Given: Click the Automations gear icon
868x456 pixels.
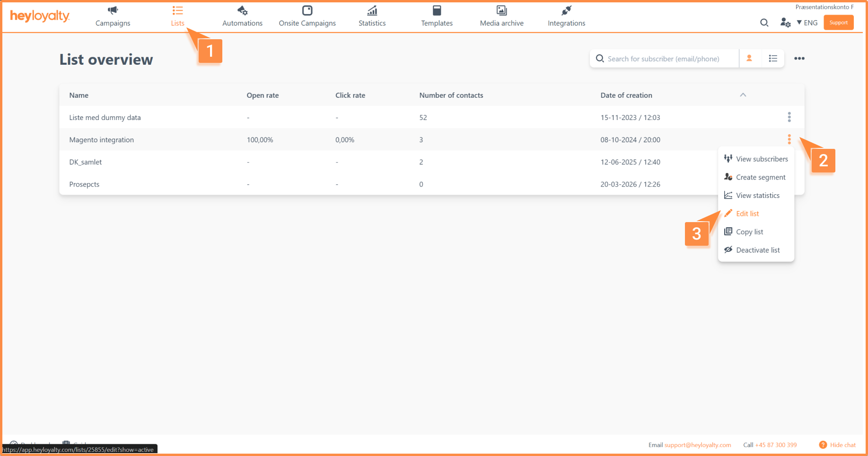Looking at the screenshot, I should pos(242,10).
